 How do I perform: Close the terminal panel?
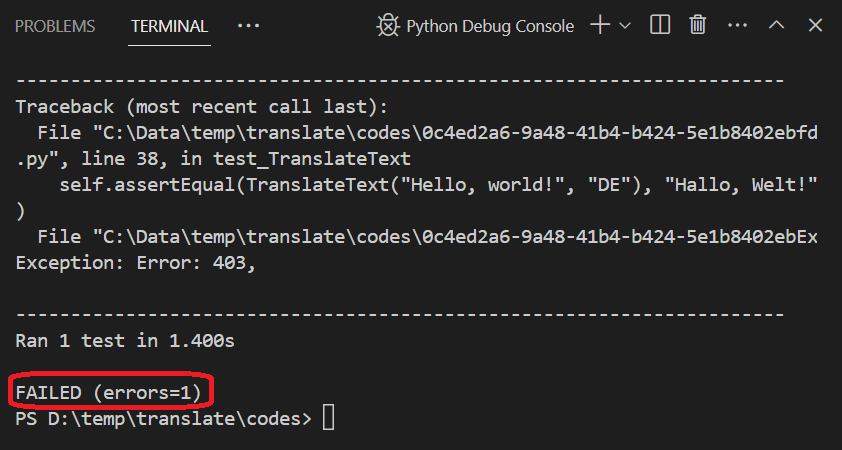tap(815, 25)
